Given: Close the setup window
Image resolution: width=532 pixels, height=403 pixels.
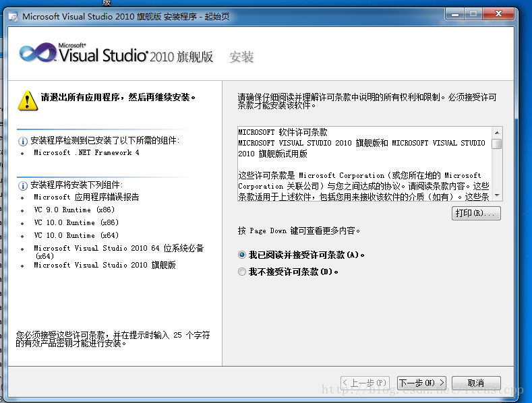Looking at the screenshot, I should point(498,14).
